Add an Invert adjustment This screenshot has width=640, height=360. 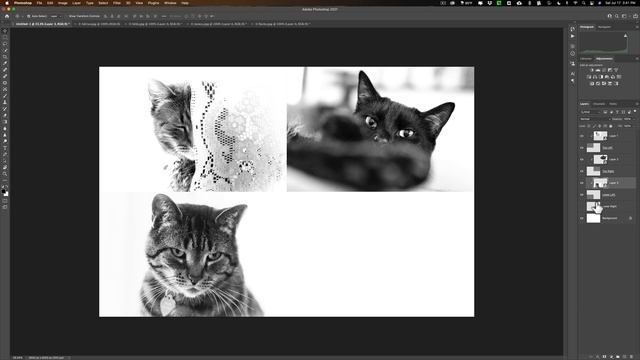point(591,84)
